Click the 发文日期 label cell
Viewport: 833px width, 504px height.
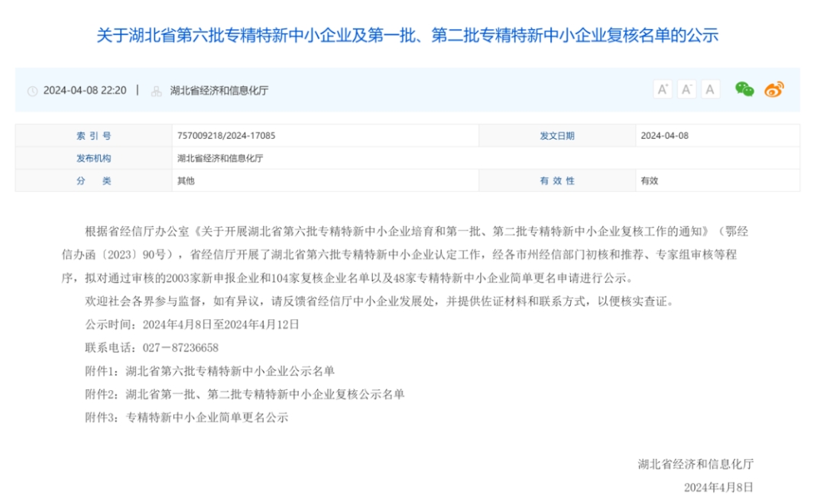point(557,136)
